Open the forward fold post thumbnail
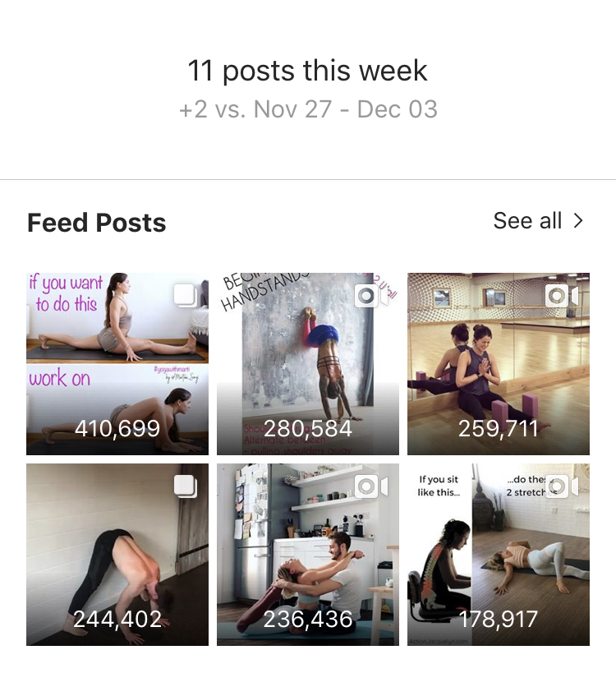 click(x=117, y=555)
